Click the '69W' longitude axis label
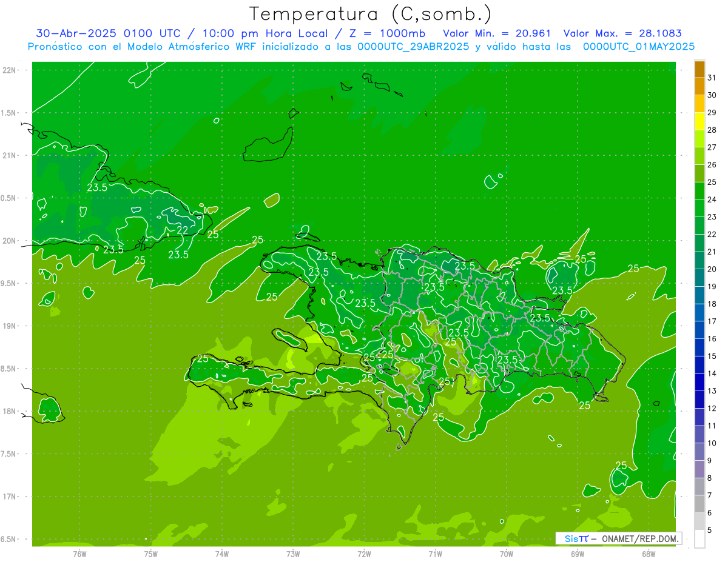The width and height of the screenshot is (728, 562). [578, 554]
